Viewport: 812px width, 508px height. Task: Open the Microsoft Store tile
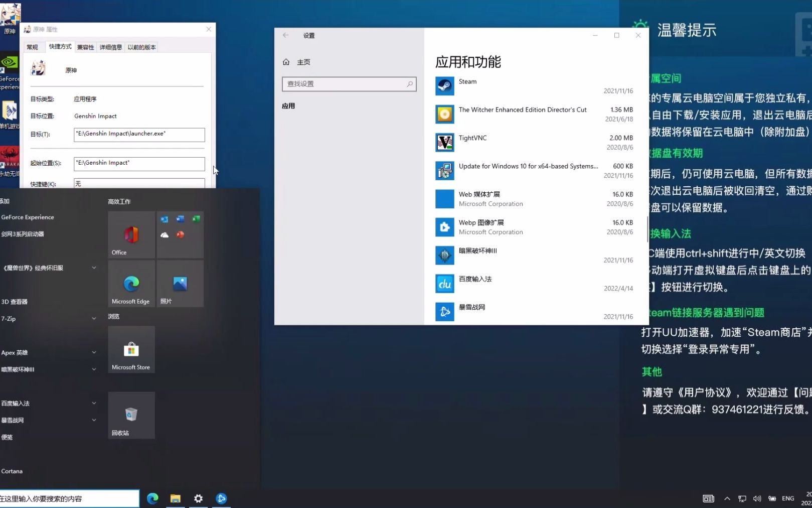(131, 349)
